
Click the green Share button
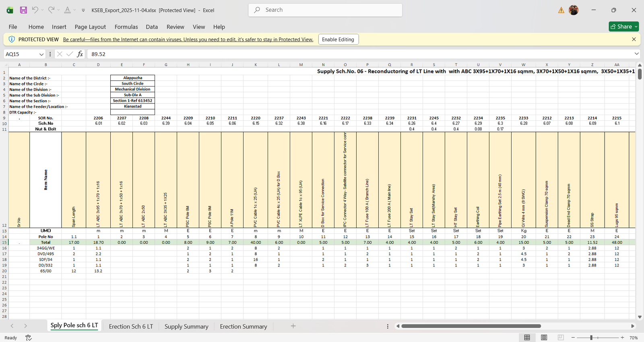623,27
